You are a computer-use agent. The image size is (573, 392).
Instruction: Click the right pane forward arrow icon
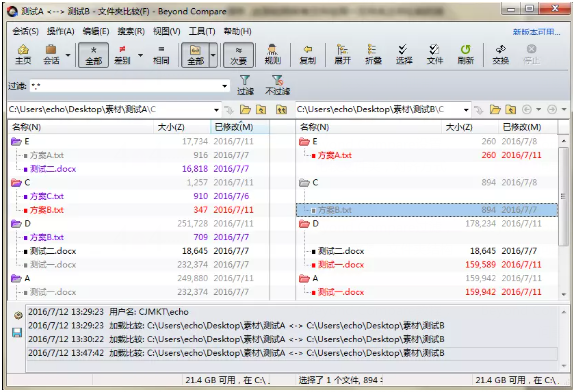[x=552, y=109]
